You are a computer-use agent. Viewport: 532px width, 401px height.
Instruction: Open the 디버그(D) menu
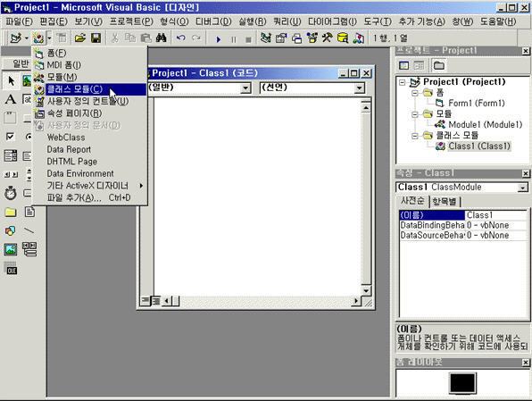coord(213,21)
